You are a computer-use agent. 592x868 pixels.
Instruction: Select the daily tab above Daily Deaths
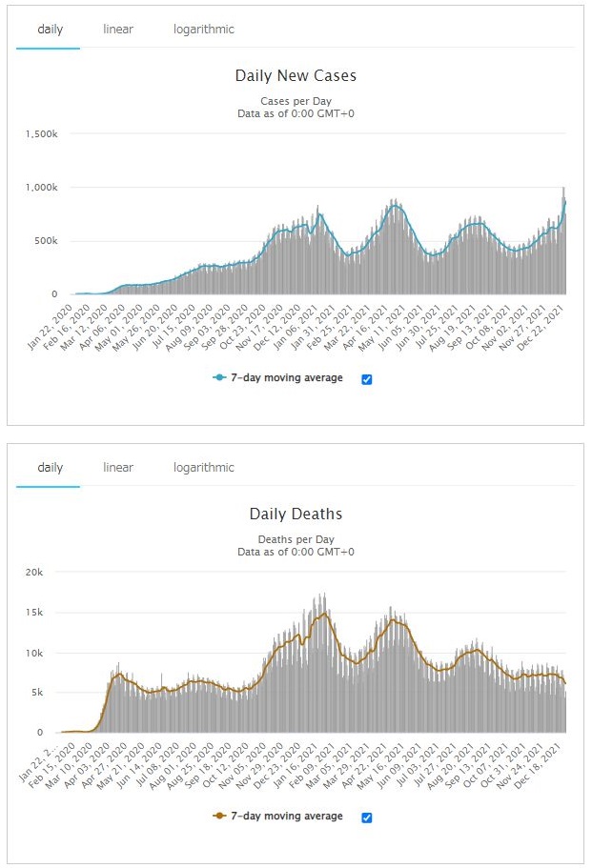(50, 468)
